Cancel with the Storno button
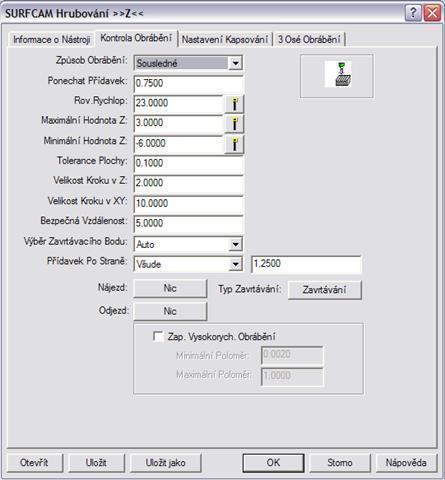Screen dimensions: 445x480 pos(340,463)
